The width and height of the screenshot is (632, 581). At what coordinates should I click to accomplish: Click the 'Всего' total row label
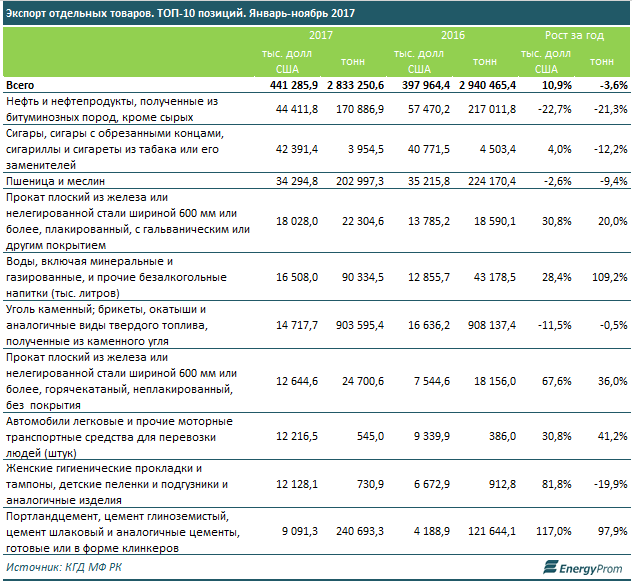click(x=22, y=86)
